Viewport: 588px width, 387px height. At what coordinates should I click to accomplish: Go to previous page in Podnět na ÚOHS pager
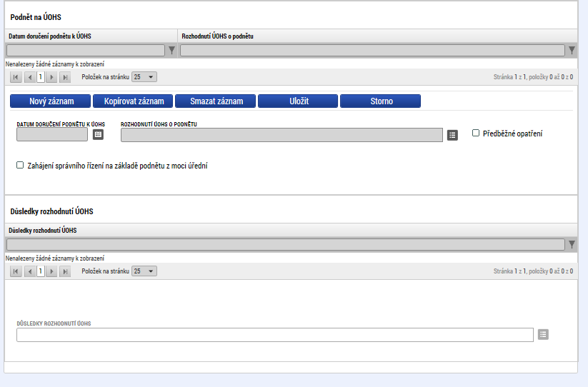point(30,77)
